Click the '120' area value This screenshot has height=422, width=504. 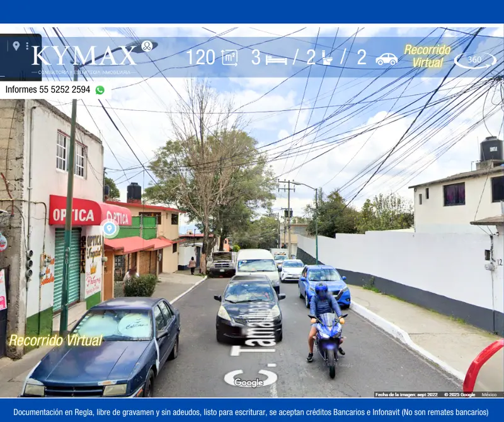click(x=200, y=58)
